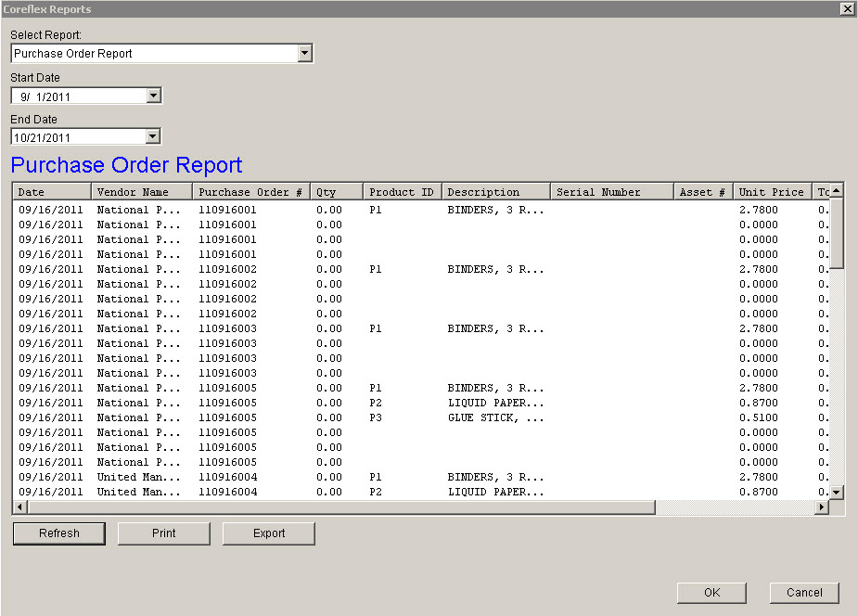Open the End Date calendar dropdown arrow

click(153, 136)
